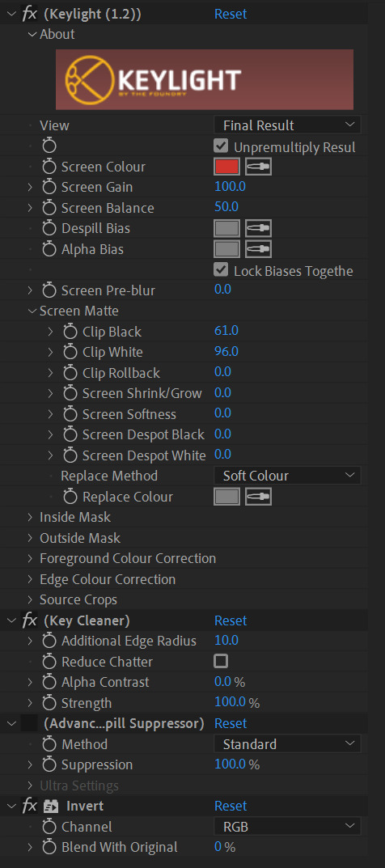Toggle the Clip Black stopwatch
Viewport: 385px width, 868px height.
[x=70, y=332]
